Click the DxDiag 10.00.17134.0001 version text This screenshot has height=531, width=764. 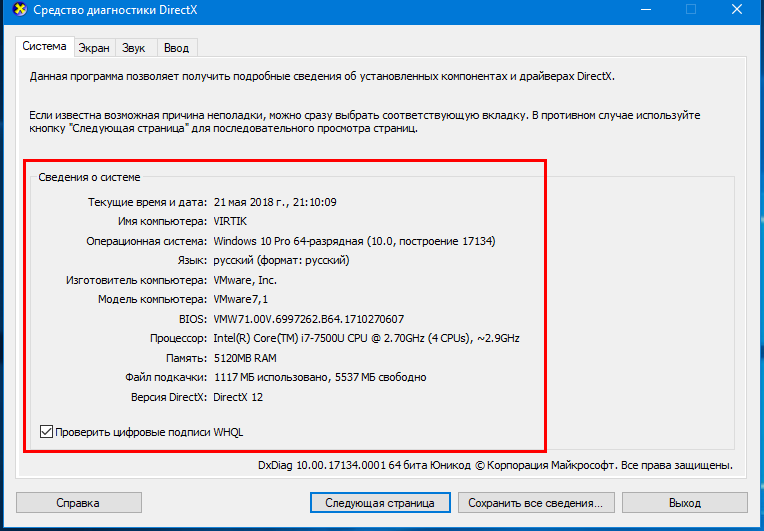[x=495, y=465]
